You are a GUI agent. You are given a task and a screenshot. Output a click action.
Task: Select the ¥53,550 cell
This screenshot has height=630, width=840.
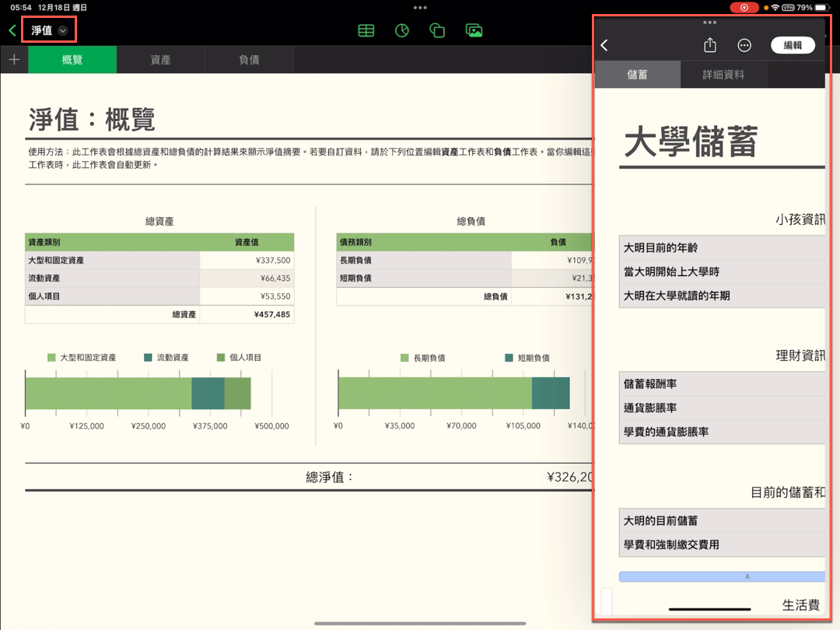(247, 296)
